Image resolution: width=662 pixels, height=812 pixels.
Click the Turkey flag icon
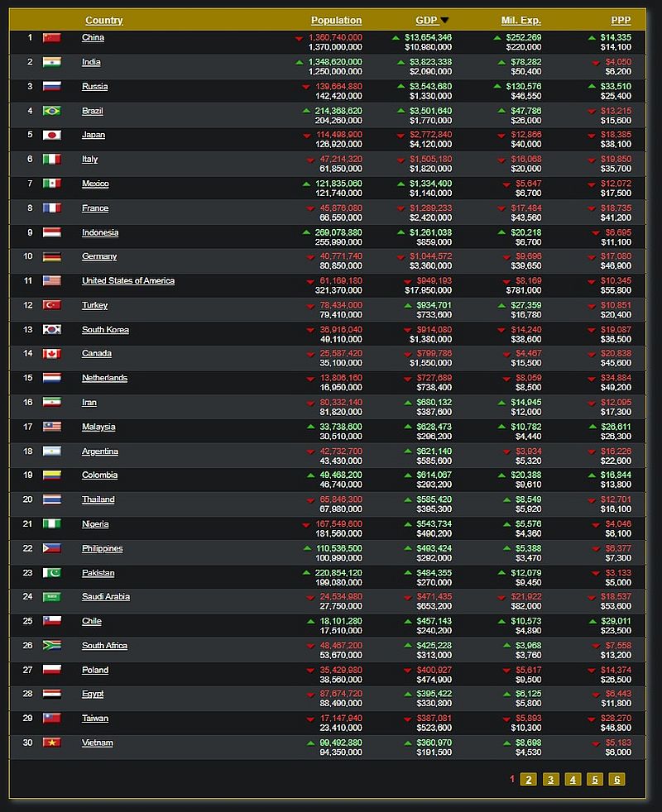point(51,305)
